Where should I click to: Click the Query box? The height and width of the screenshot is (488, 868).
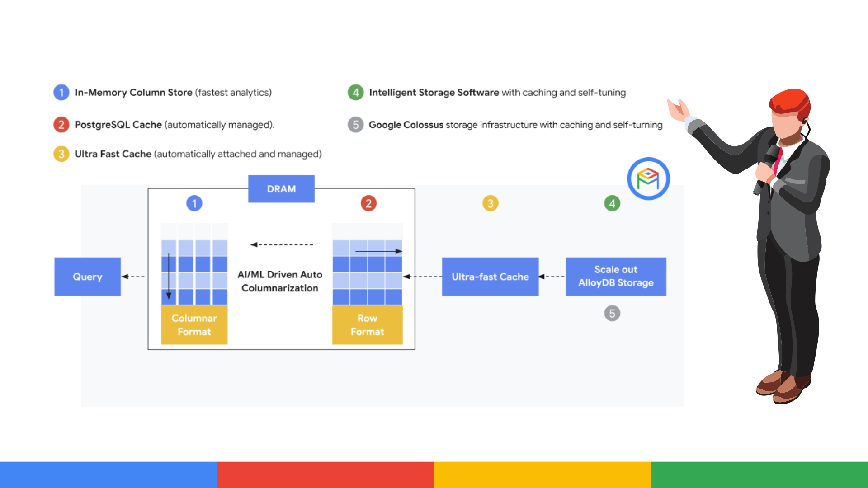(88, 277)
